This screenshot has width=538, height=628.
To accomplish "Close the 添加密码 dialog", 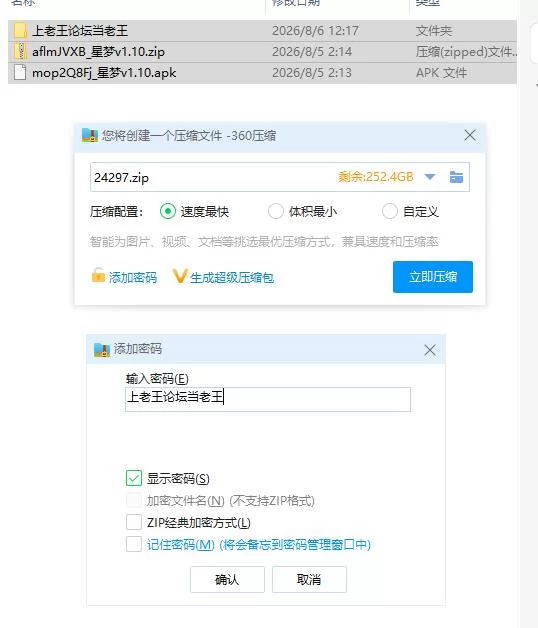I will coord(430,350).
